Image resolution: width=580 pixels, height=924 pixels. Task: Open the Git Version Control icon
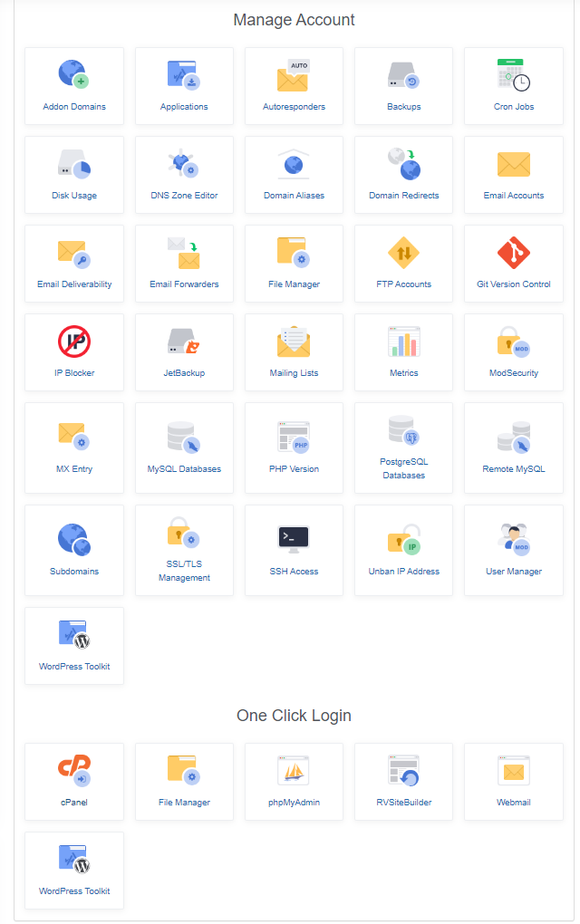click(514, 253)
